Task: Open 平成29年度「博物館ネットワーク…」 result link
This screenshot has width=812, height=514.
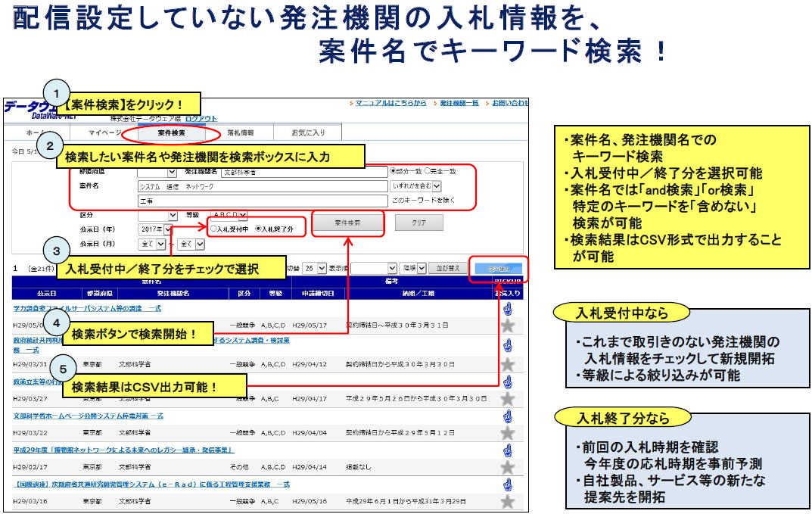Action: click(x=123, y=450)
